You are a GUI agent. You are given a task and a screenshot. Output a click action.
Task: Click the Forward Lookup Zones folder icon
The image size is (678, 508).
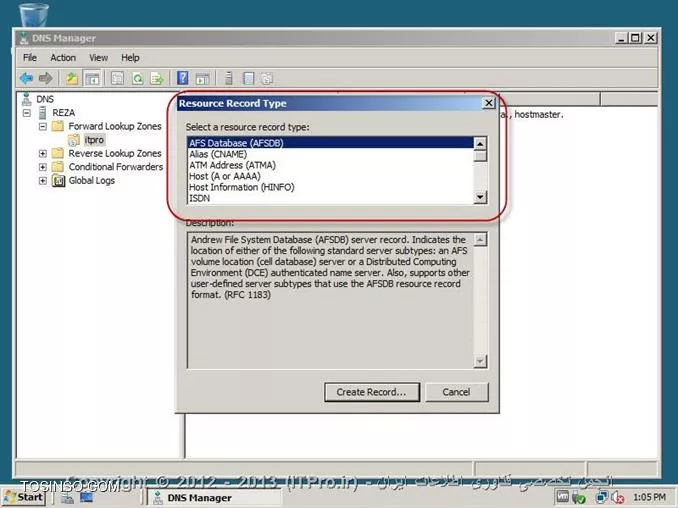point(58,126)
